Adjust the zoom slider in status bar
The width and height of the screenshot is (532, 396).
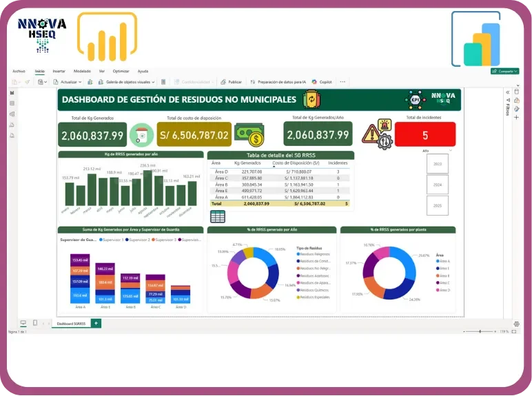(x=480, y=331)
